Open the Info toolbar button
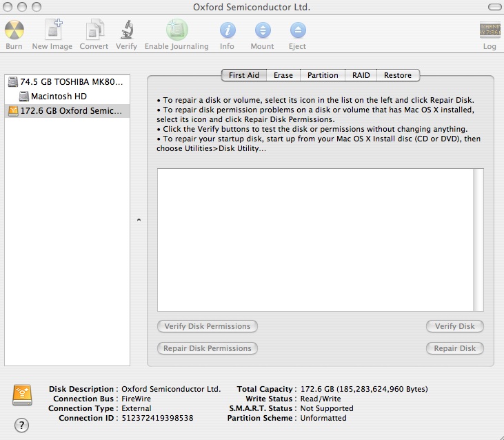Image resolution: width=504 pixels, height=440 pixels. [228, 30]
